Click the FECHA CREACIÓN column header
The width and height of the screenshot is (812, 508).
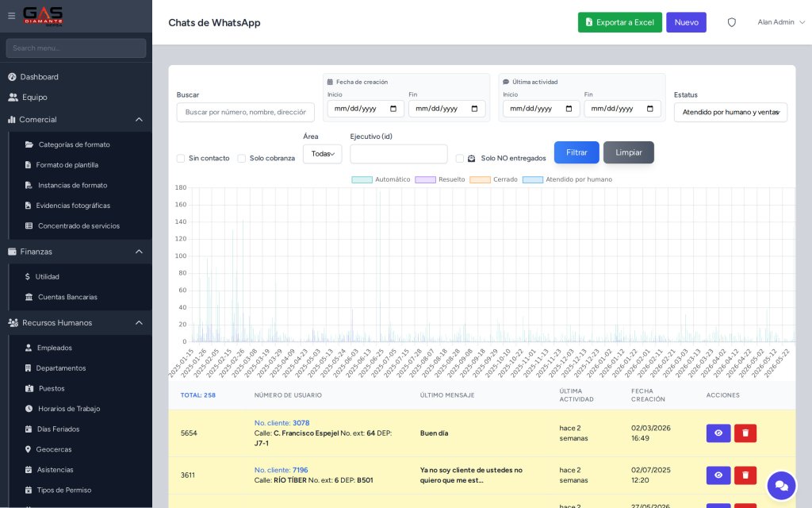click(x=648, y=395)
